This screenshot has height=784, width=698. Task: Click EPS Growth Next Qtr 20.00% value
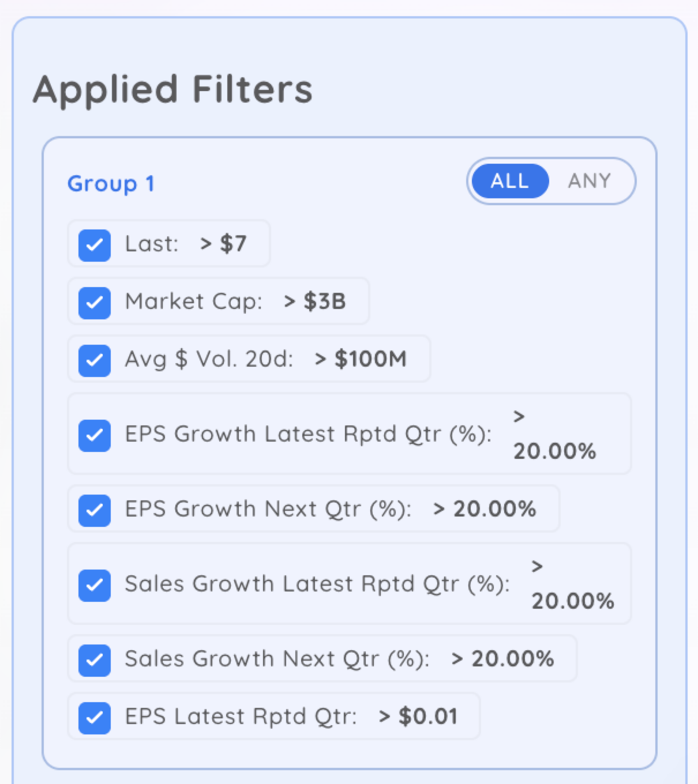pyautogui.click(x=485, y=509)
